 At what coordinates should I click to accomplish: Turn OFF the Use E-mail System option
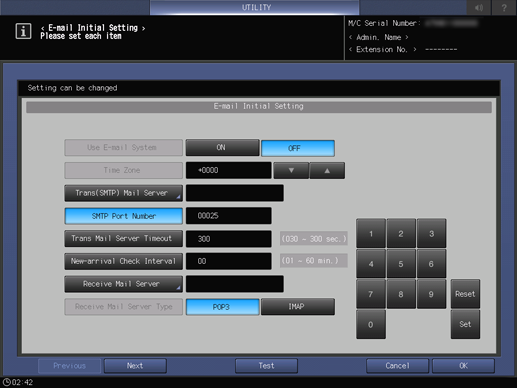(298, 148)
